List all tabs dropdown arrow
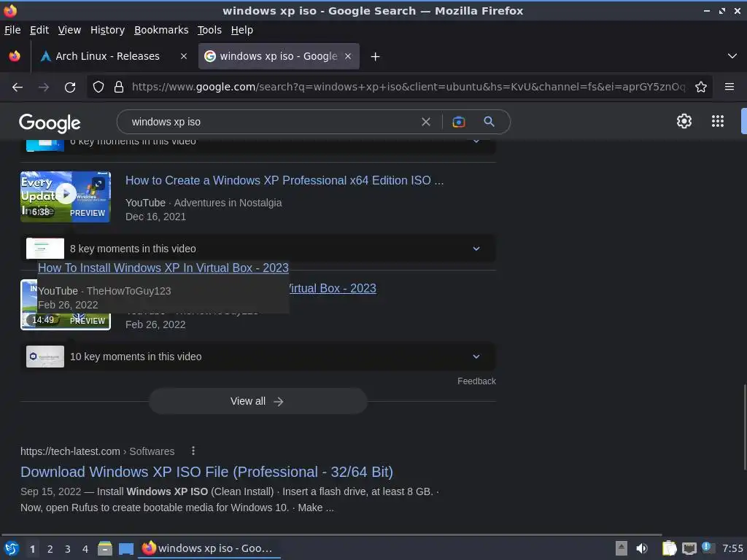 [x=732, y=56]
